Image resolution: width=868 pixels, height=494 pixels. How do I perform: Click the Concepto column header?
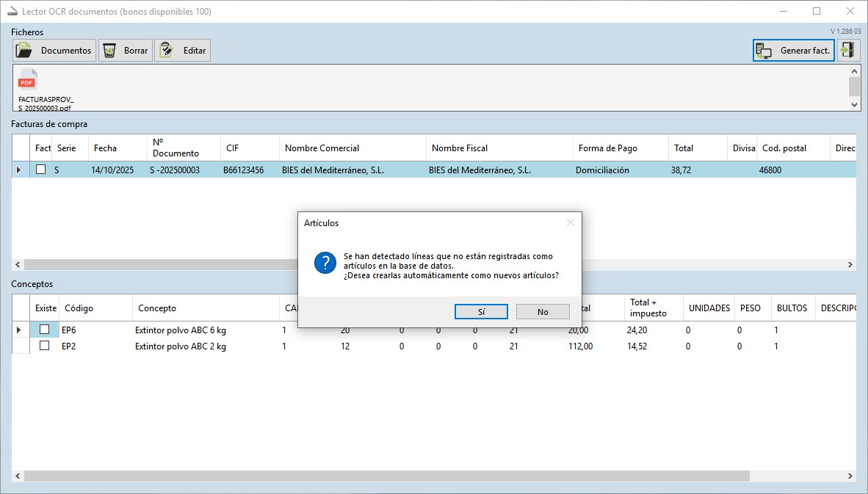tap(206, 308)
